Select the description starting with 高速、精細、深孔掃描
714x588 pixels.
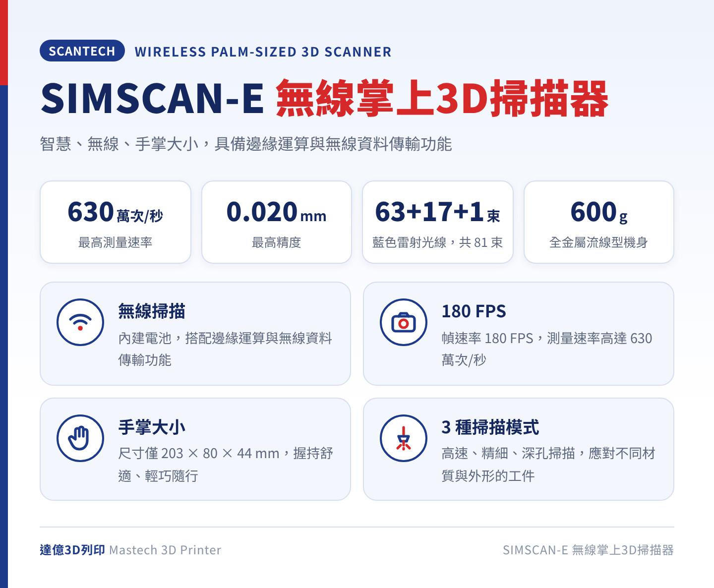tap(548, 465)
